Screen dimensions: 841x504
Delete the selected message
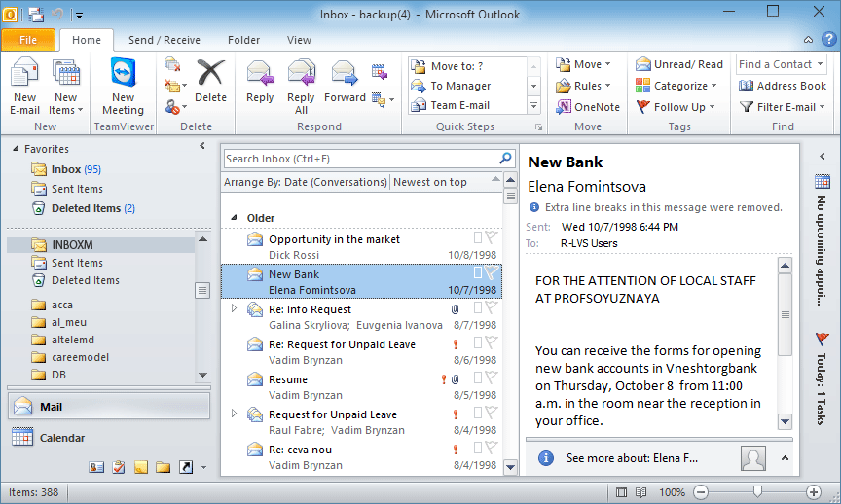(x=210, y=81)
